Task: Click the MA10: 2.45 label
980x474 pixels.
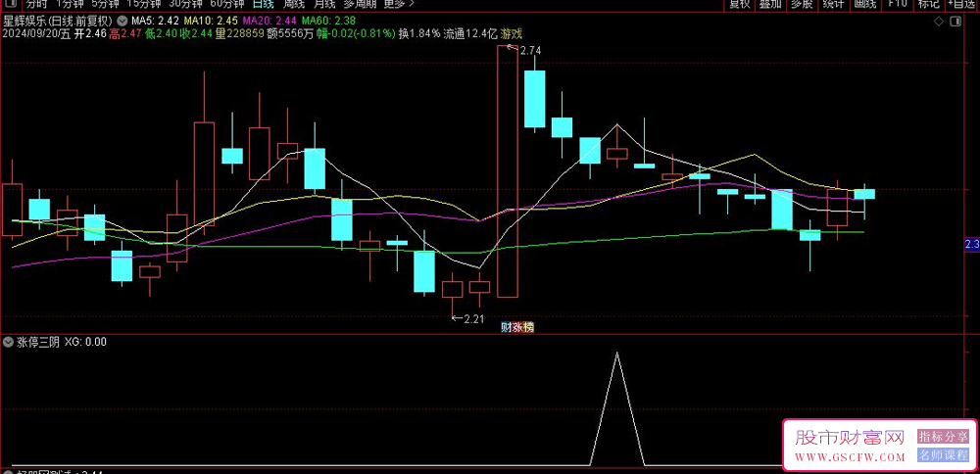Action: [x=210, y=20]
